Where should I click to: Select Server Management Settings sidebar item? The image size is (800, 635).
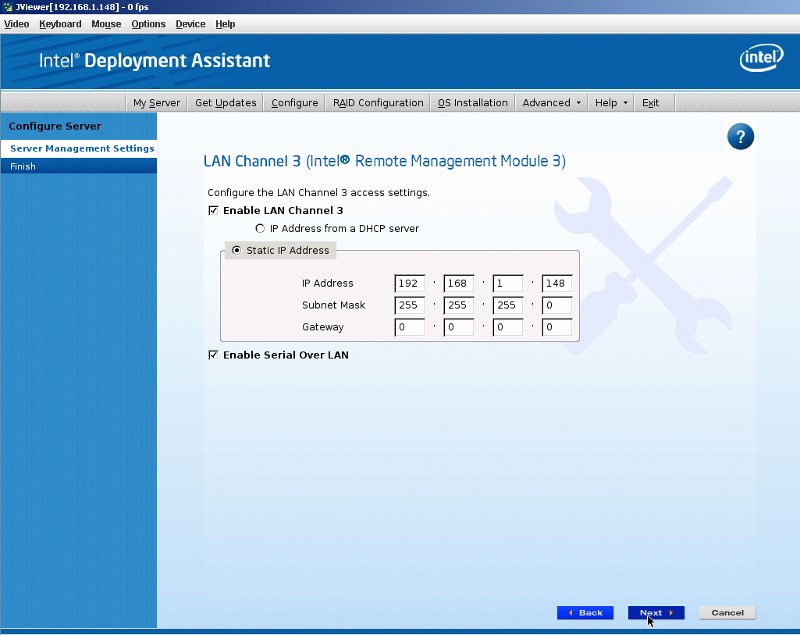pos(79,148)
